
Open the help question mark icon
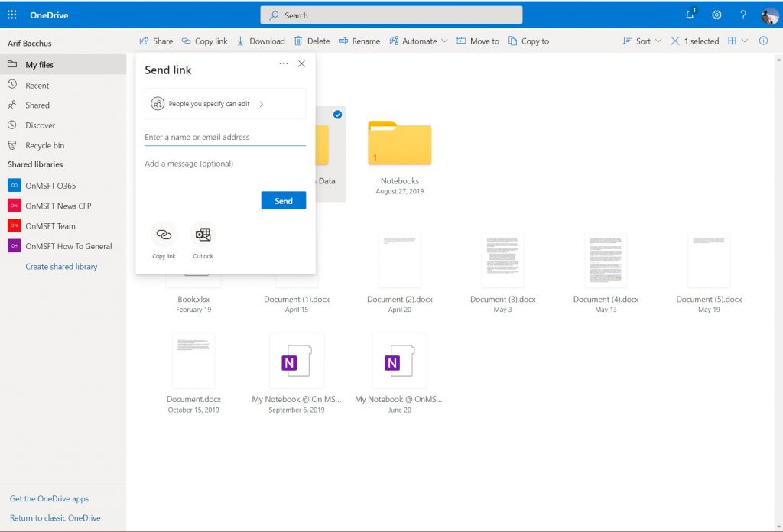click(x=743, y=15)
